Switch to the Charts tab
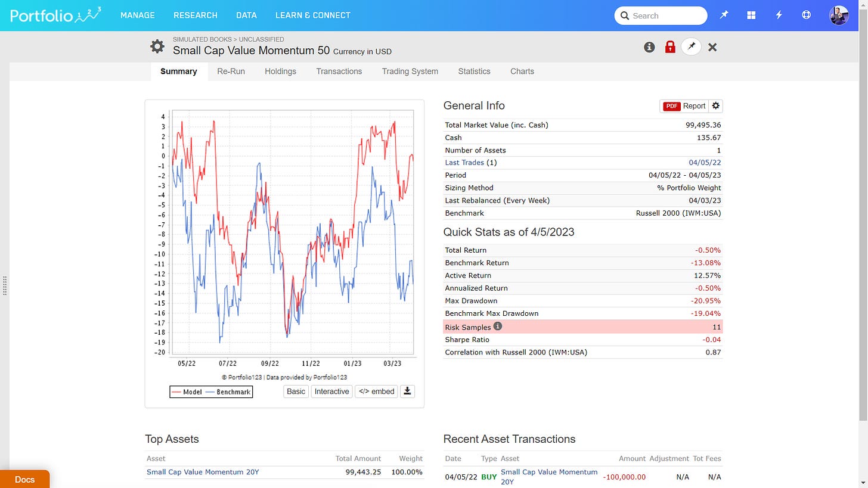 (522, 72)
